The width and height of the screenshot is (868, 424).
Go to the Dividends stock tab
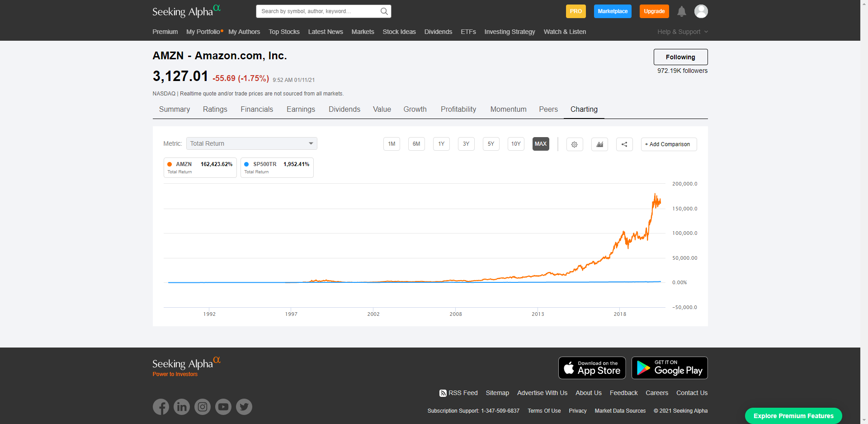coord(344,110)
